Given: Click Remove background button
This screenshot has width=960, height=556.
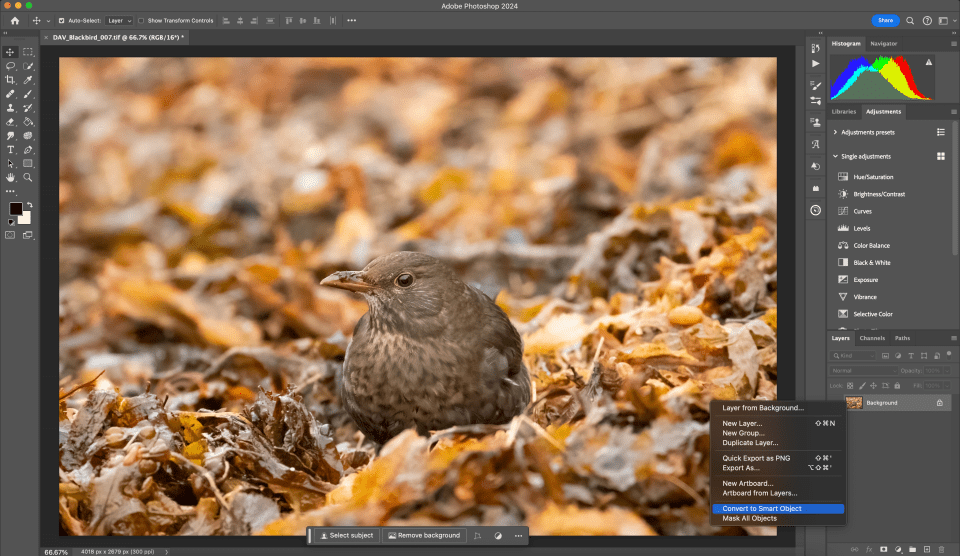Looking at the screenshot, I should 424,536.
